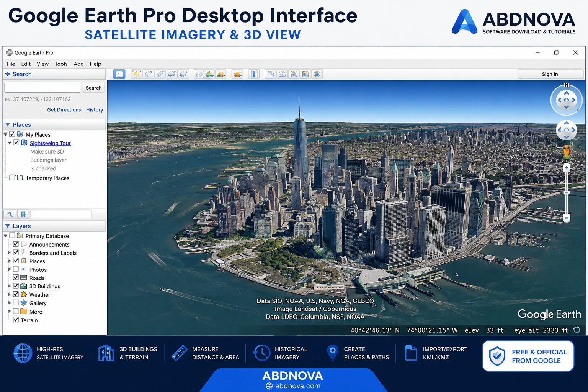Zoom in using the plus button

click(x=567, y=167)
